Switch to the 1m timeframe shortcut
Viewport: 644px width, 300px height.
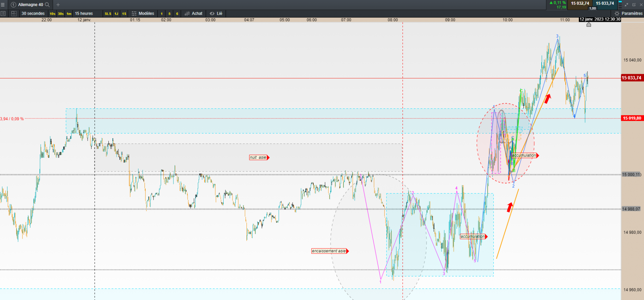click(69, 14)
